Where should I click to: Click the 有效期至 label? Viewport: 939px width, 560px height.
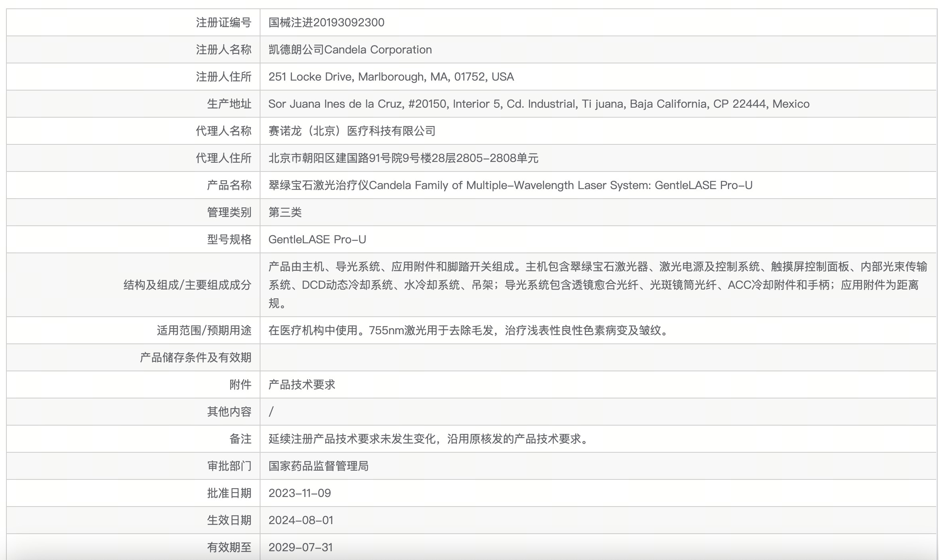229,547
